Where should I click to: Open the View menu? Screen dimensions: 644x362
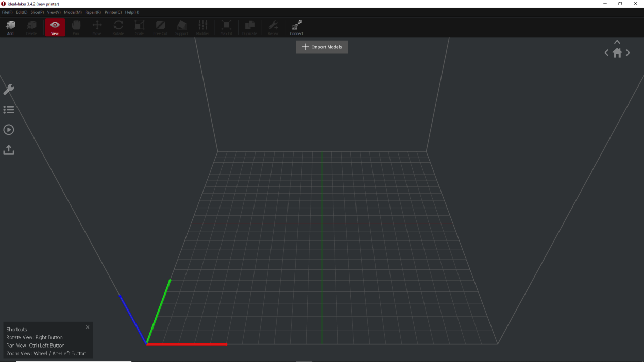(x=54, y=12)
